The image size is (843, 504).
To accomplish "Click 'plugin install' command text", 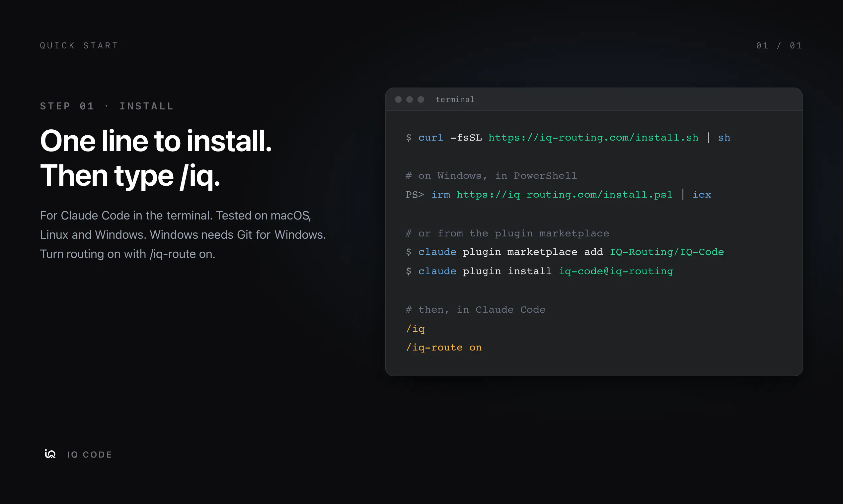I will click(x=507, y=271).
